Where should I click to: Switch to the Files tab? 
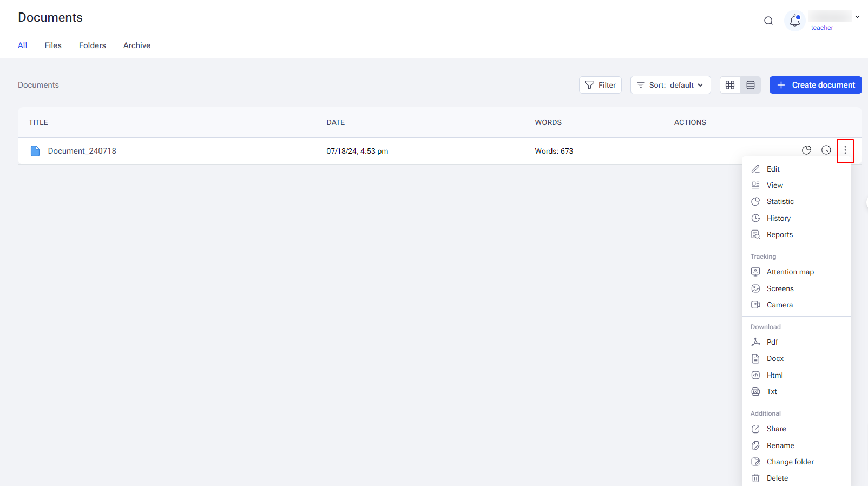pyautogui.click(x=53, y=45)
